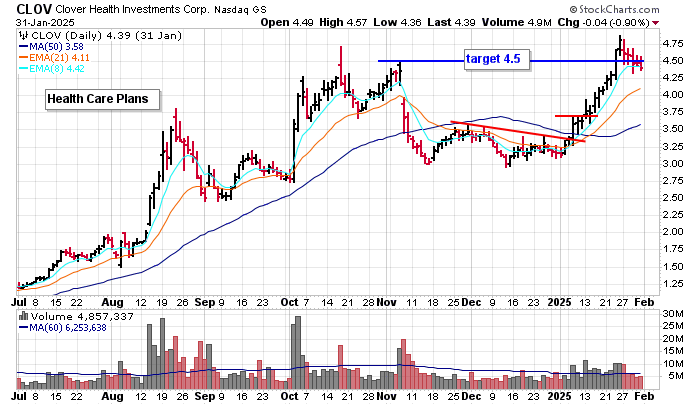Screen dimensions: 700x405
Task: Click the MA(60) 6,253,638 legend entry
Action: coord(63,328)
